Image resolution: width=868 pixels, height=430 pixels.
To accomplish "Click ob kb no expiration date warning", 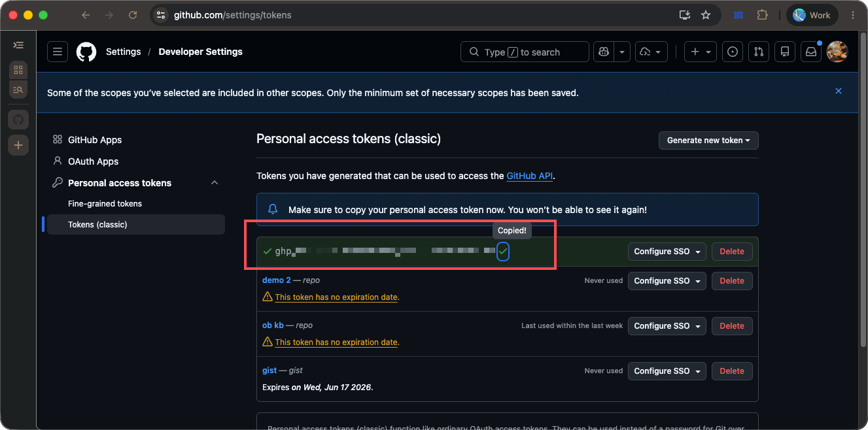I will pos(336,342).
